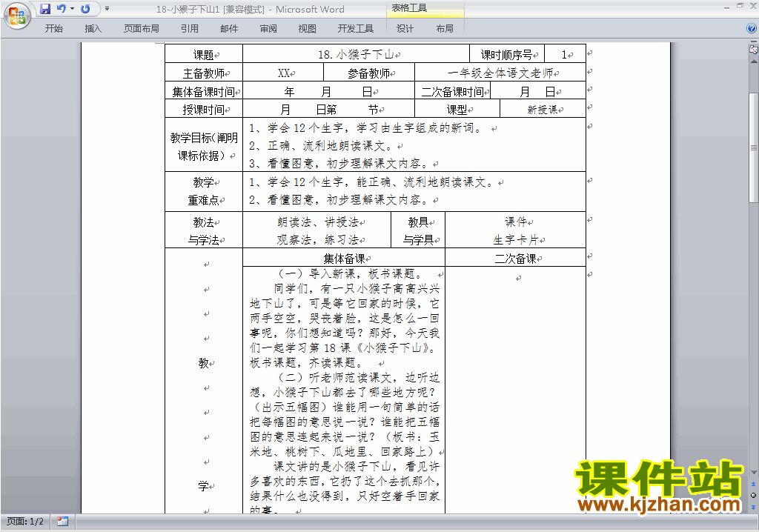Click the heading （一）导入新课，板书课题
Screen dimensions: 759x532
(x=351, y=273)
